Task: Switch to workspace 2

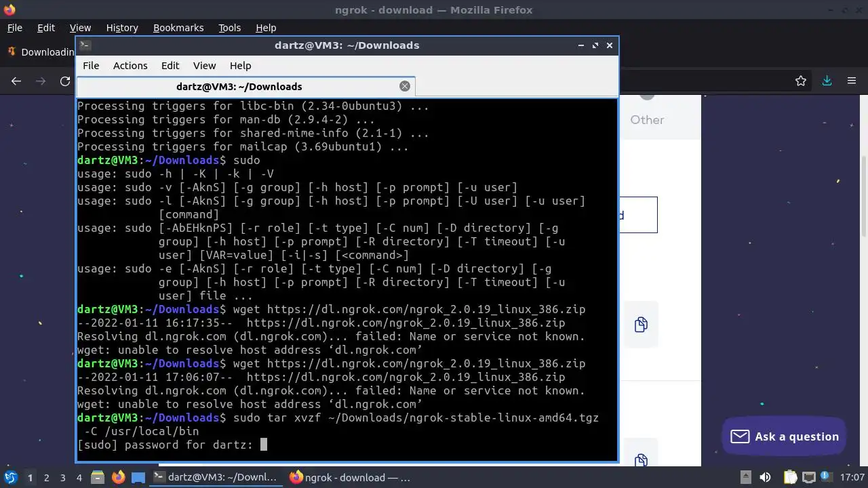Action: click(46, 478)
